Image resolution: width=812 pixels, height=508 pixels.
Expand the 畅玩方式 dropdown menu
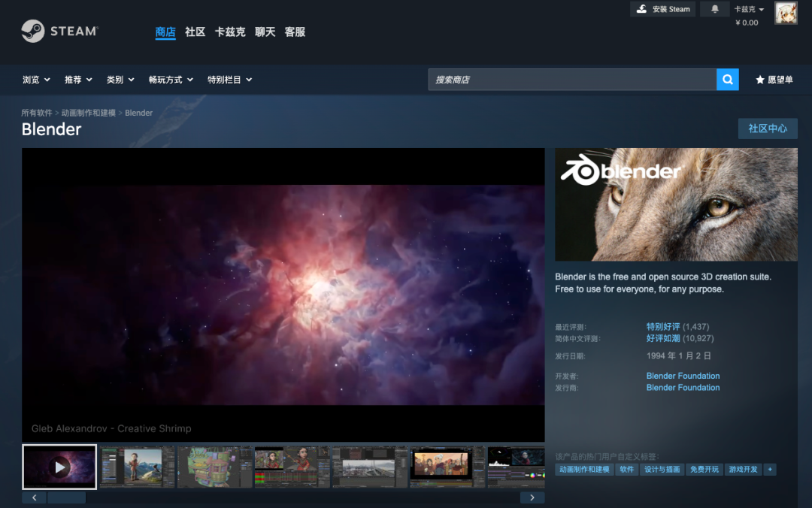171,80
